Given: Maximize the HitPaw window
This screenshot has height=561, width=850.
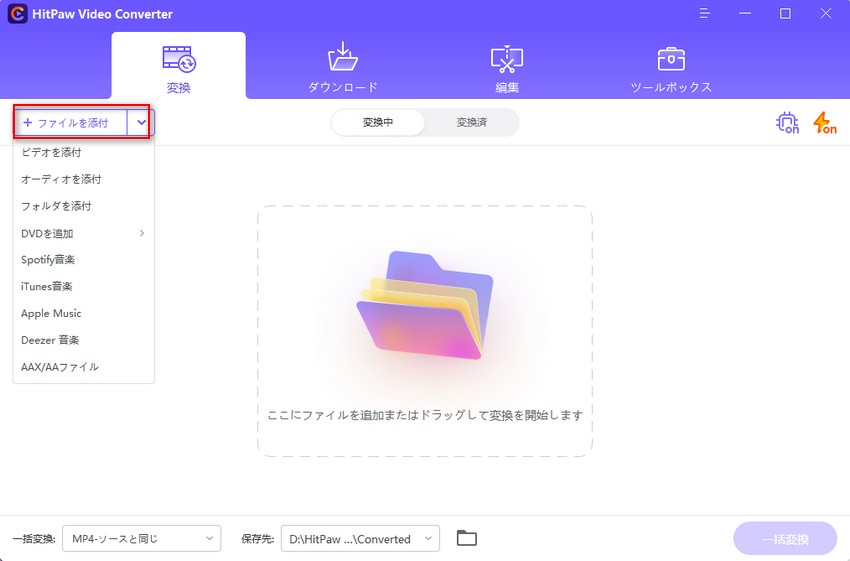Looking at the screenshot, I should (x=785, y=14).
